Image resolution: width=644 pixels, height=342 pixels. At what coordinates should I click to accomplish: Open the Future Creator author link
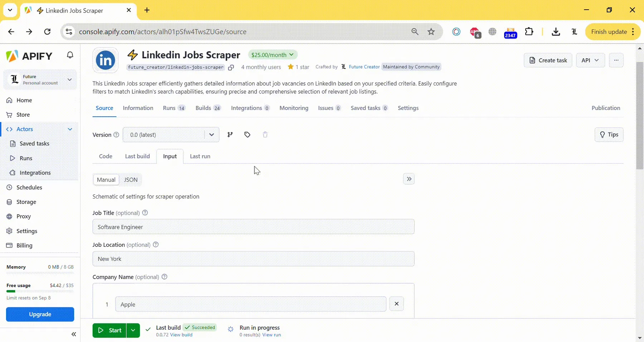point(364,67)
